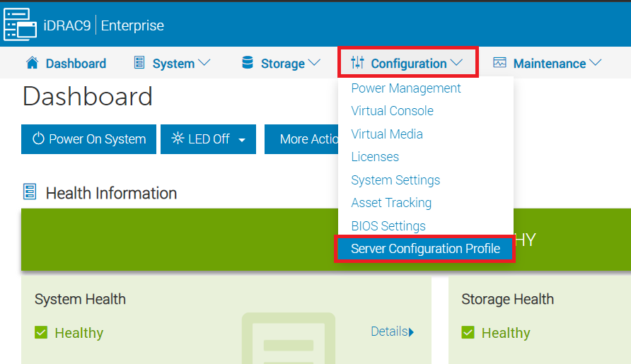The height and width of the screenshot is (364, 631).
Task: Select Server Configuration Profile menu item
Action: pyautogui.click(x=425, y=249)
